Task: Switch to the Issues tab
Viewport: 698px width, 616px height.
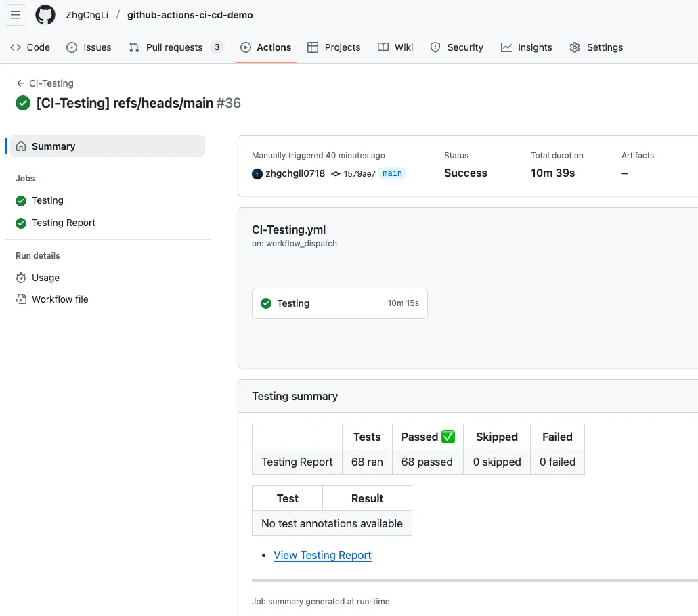Action: 89,47
